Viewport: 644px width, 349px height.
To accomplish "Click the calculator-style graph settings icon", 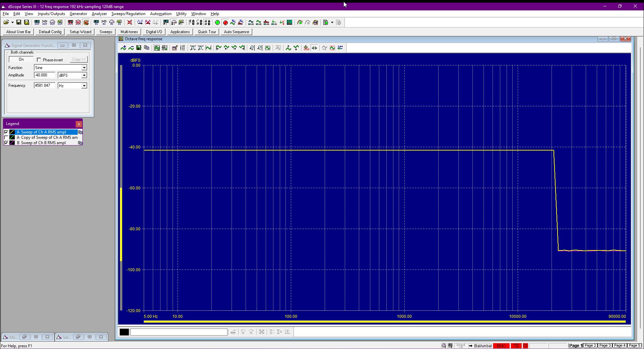I will tap(175, 48).
